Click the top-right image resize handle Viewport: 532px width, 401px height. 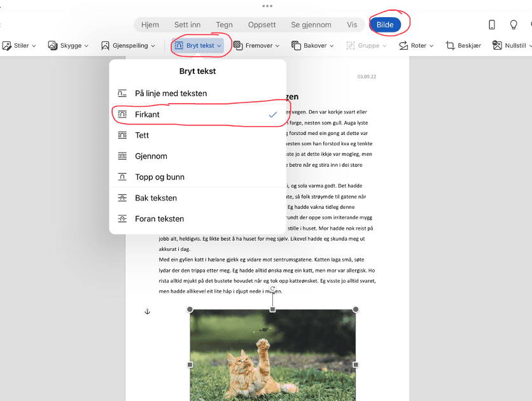356,309
